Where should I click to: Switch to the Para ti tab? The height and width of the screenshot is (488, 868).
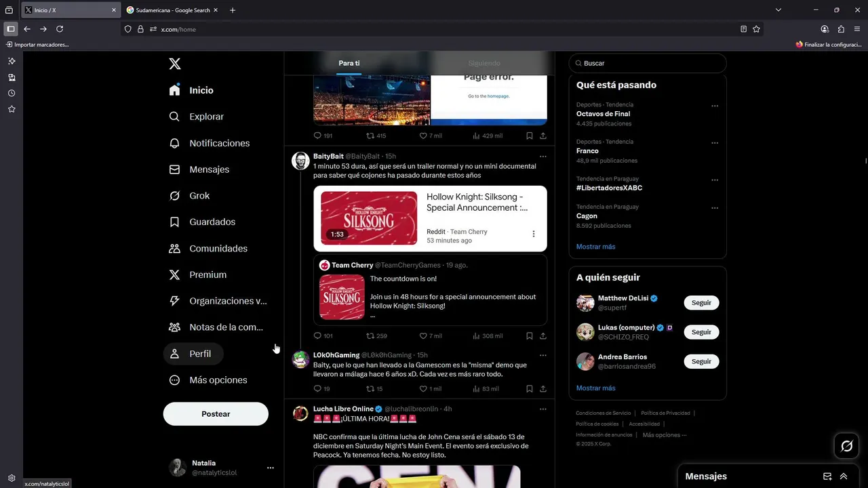[x=349, y=63]
